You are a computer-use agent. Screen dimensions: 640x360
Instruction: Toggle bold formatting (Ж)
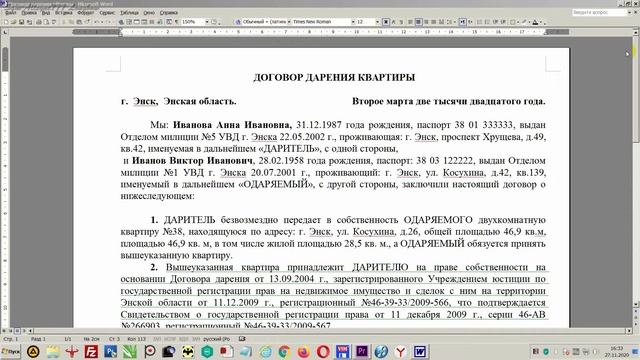pyautogui.click(x=386, y=22)
